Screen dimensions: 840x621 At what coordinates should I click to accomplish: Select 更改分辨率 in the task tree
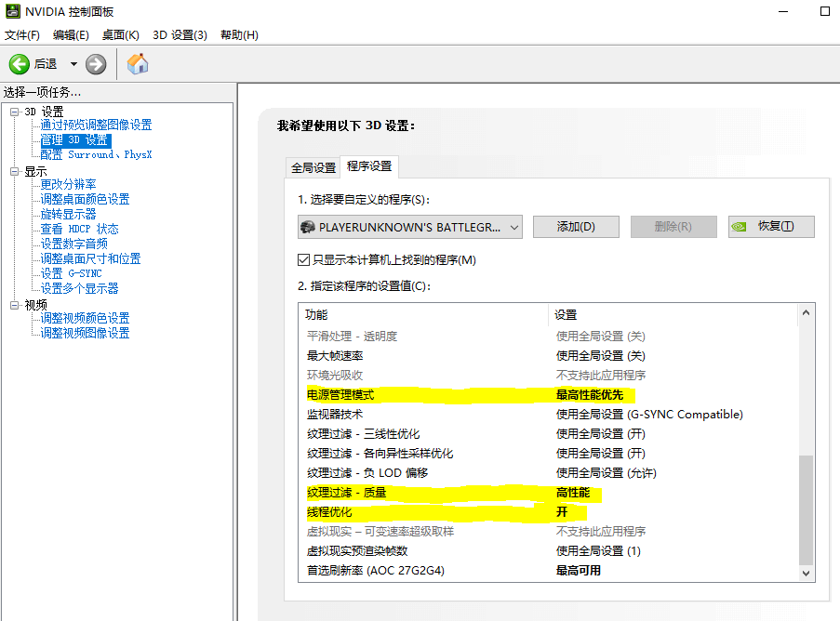(68, 184)
